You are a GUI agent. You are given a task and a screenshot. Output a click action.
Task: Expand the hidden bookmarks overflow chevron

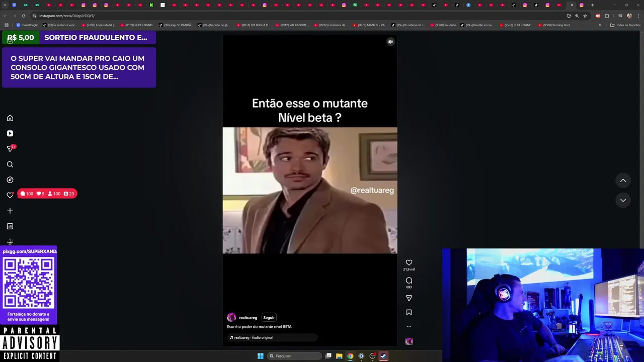pyautogui.click(x=600, y=25)
